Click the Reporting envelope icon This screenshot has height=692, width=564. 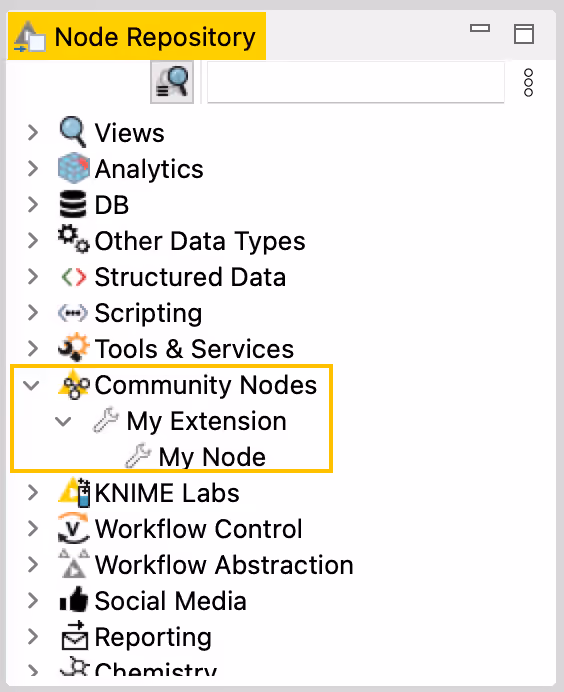point(74,636)
